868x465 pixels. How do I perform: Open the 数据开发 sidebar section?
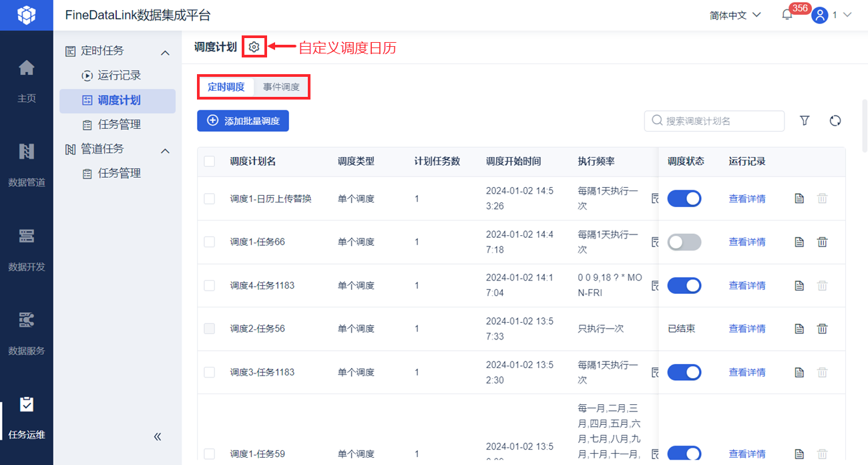coord(27,249)
